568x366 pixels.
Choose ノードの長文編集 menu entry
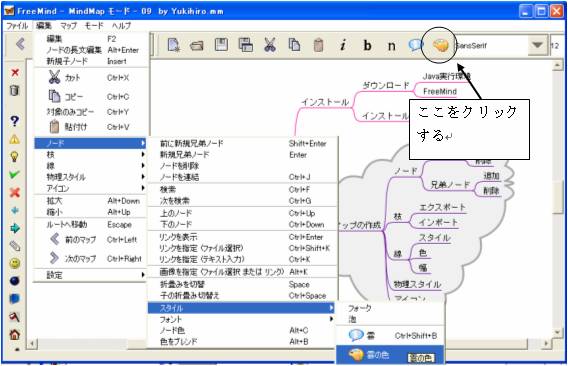point(90,50)
